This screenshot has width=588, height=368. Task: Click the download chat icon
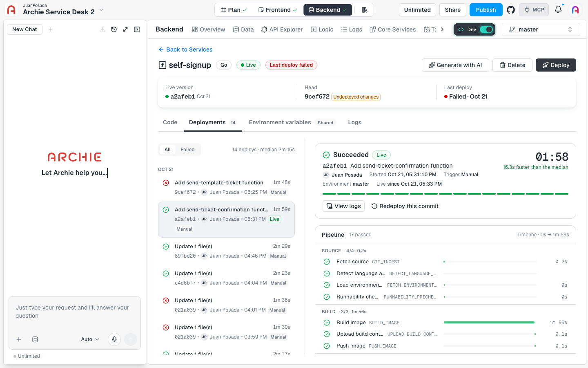(102, 29)
